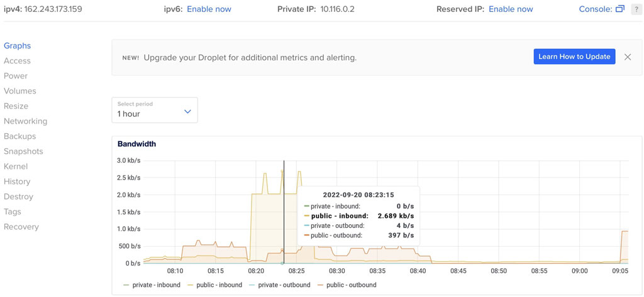Image resolution: width=644 pixels, height=297 pixels.
Task: Open the Console link
Action: (596, 9)
